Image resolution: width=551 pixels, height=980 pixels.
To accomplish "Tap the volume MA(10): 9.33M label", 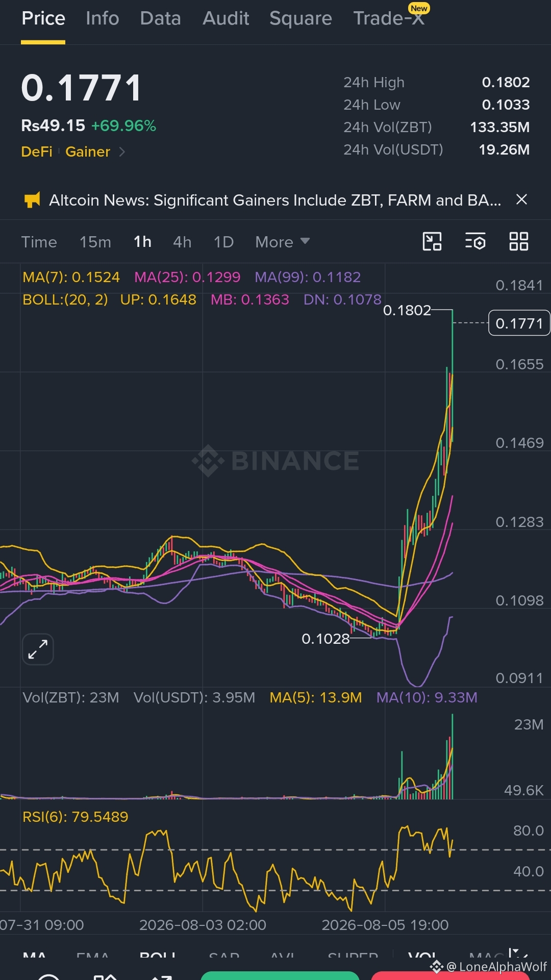I will (x=427, y=697).
